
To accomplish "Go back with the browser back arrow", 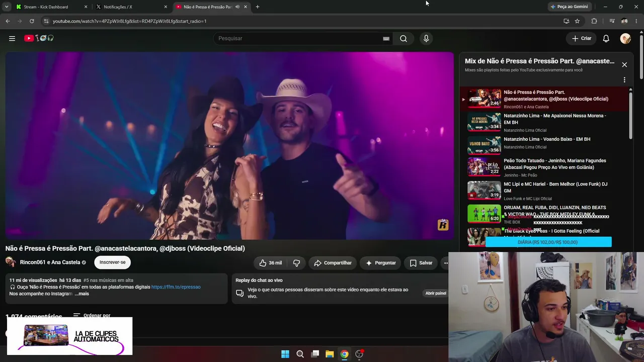I will pyautogui.click(x=8, y=21).
